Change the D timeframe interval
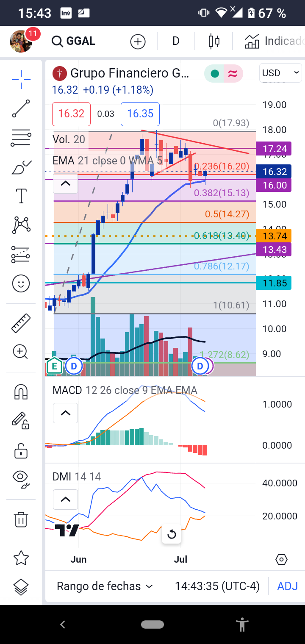 (176, 41)
